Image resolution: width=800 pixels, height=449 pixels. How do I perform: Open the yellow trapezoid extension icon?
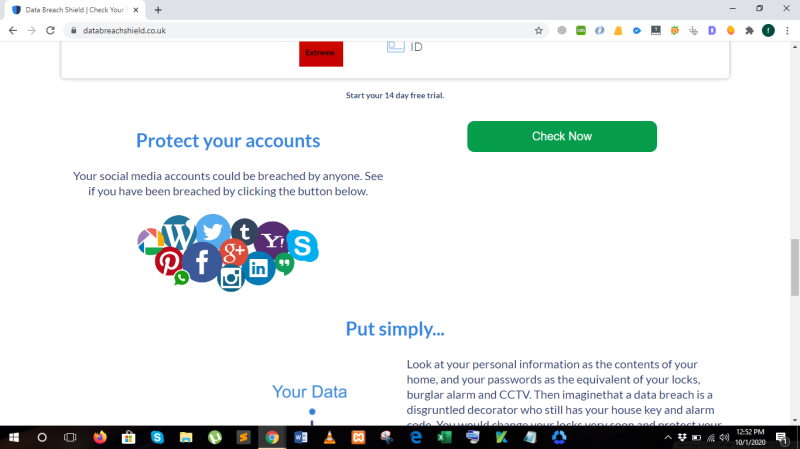pyautogui.click(x=618, y=31)
